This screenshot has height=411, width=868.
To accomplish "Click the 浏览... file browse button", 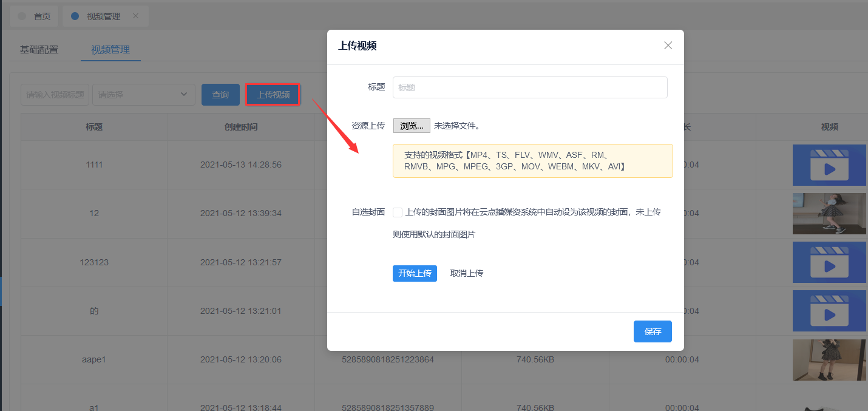I will (x=412, y=126).
